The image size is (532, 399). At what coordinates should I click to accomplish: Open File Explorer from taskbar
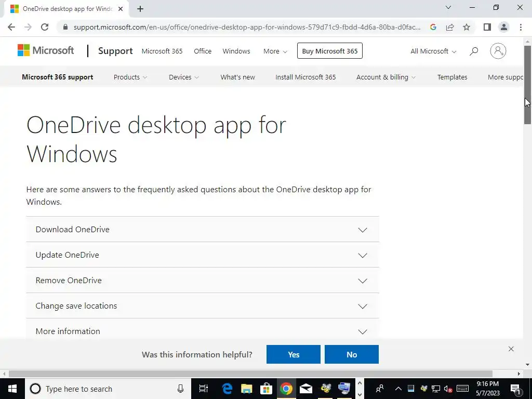pos(247,389)
